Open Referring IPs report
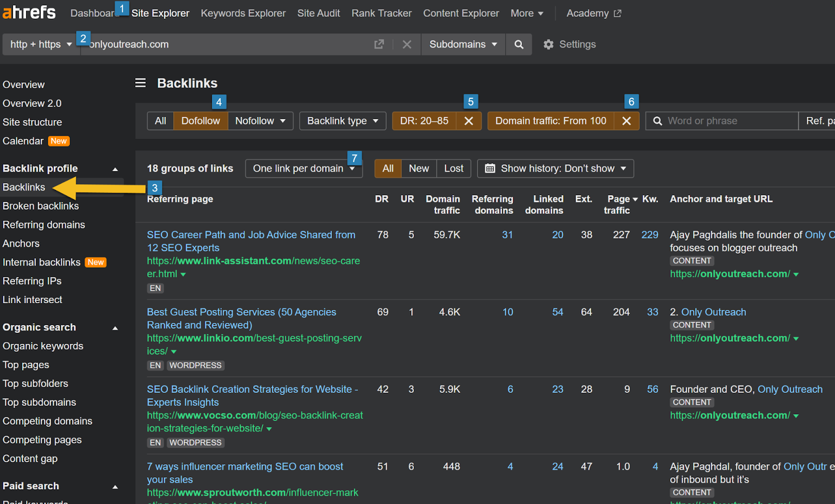This screenshot has width=835, height=504. point(32,281)
